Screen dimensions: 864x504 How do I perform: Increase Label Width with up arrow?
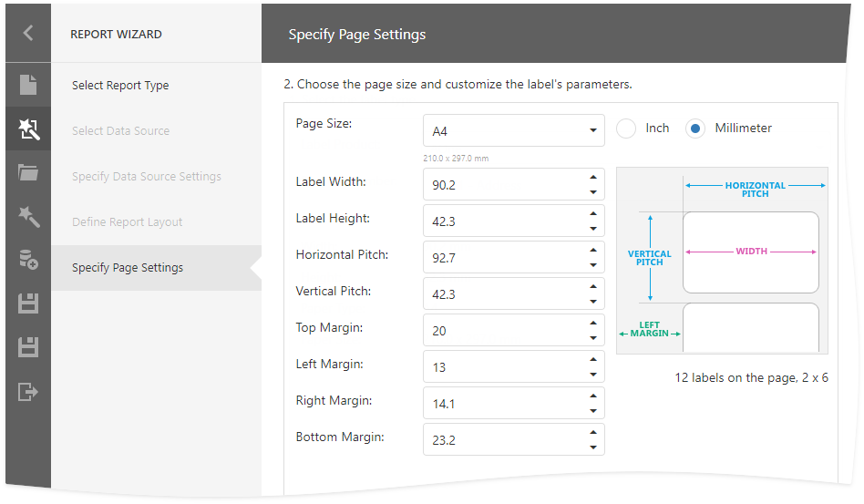(x=593, y=177)
